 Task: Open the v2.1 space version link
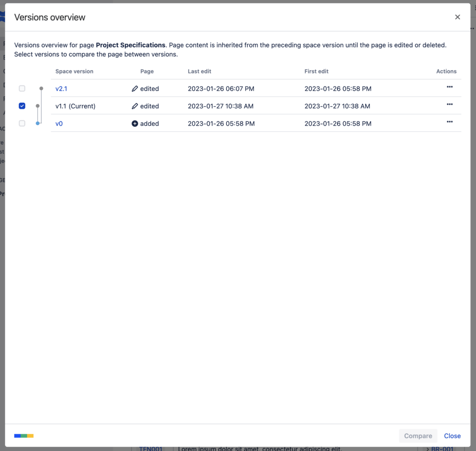[61, 88]
